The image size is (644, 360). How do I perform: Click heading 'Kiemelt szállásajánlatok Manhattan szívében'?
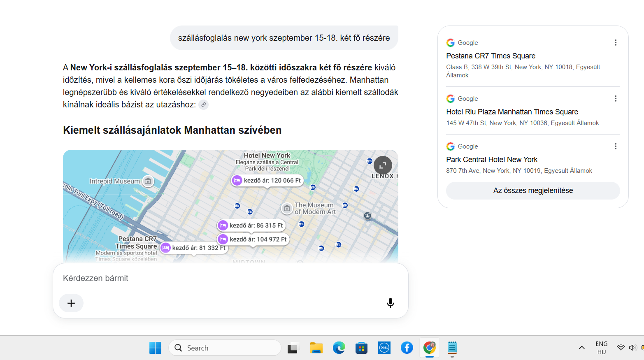(x=172, y=130)
